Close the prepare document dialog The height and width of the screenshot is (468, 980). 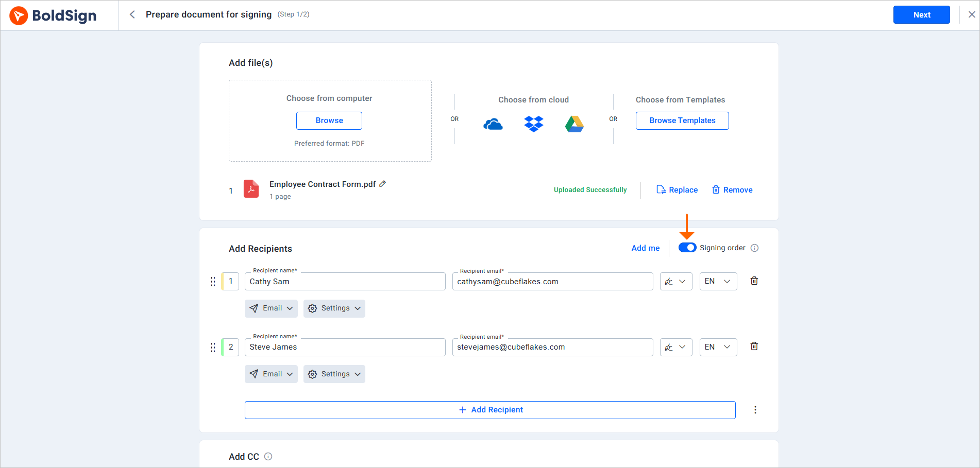pos(971,14)
